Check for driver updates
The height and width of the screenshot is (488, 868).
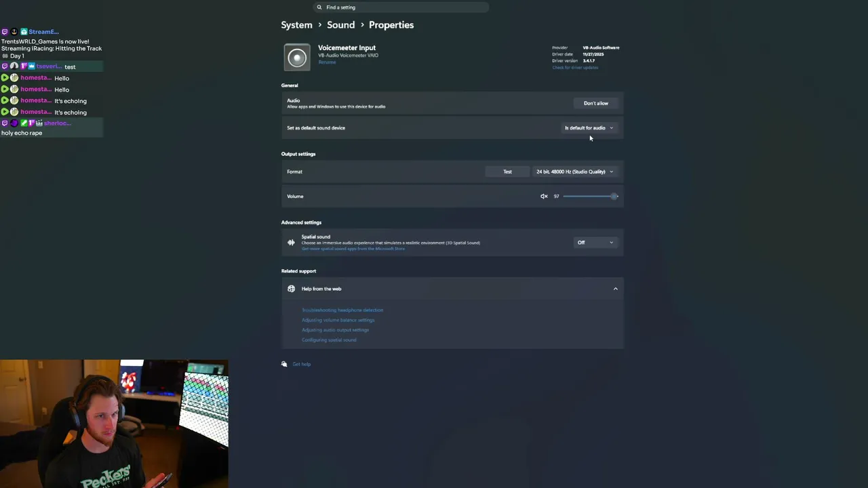pos(575,67)
